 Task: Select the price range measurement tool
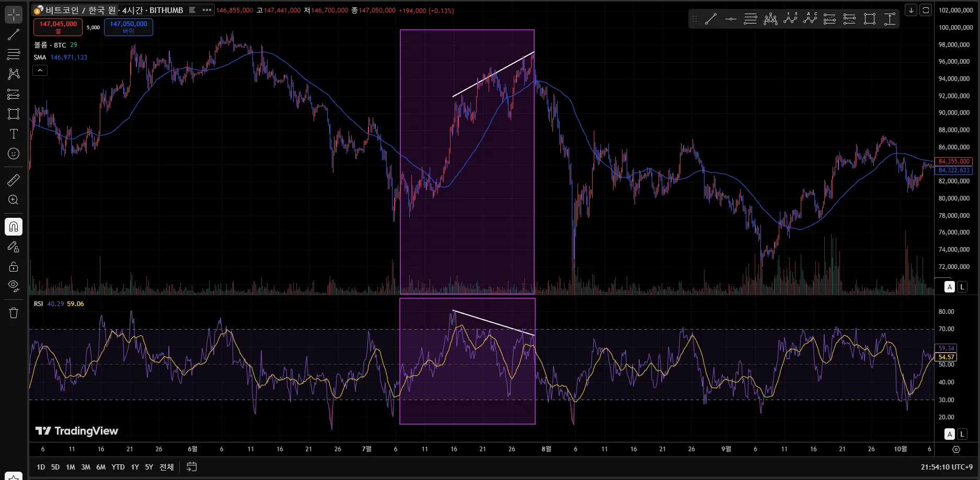tap(890, 19)
